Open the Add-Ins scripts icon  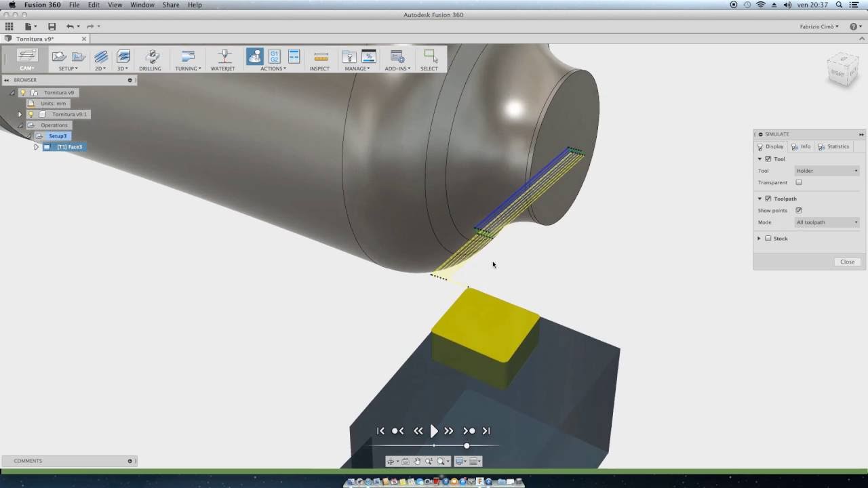pos(397,56)
